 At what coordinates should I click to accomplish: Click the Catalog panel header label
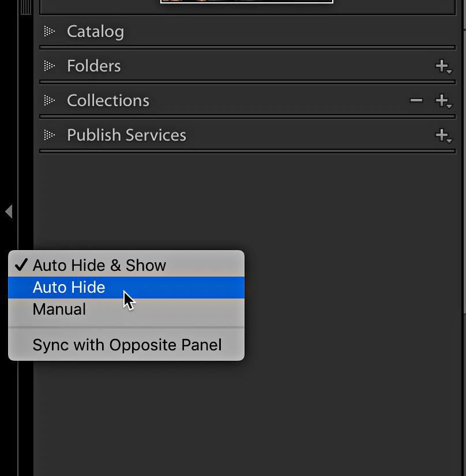[95, 32]
